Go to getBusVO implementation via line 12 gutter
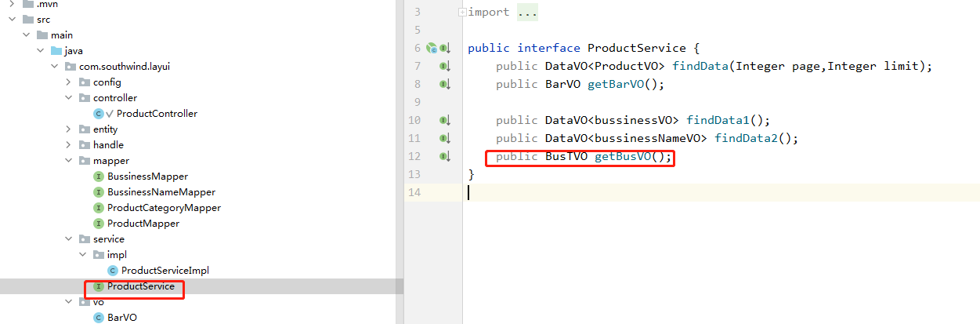 tap(444, 157)
